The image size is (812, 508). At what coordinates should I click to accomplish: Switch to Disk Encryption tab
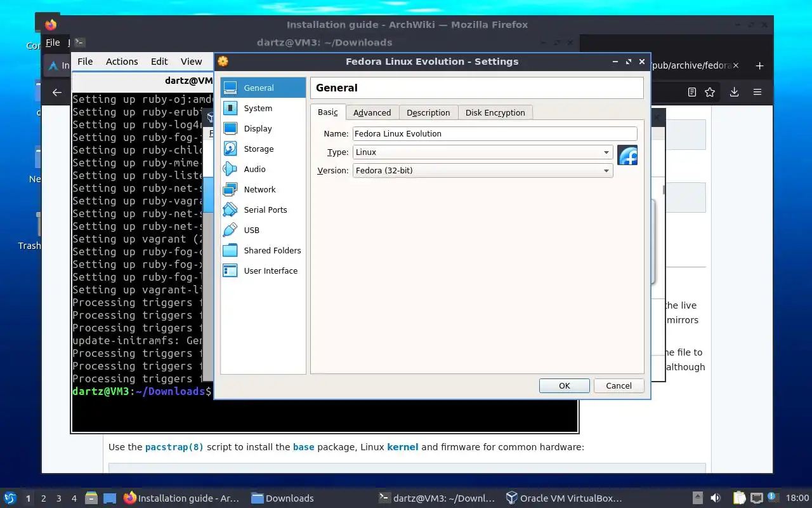click(495, 112)
